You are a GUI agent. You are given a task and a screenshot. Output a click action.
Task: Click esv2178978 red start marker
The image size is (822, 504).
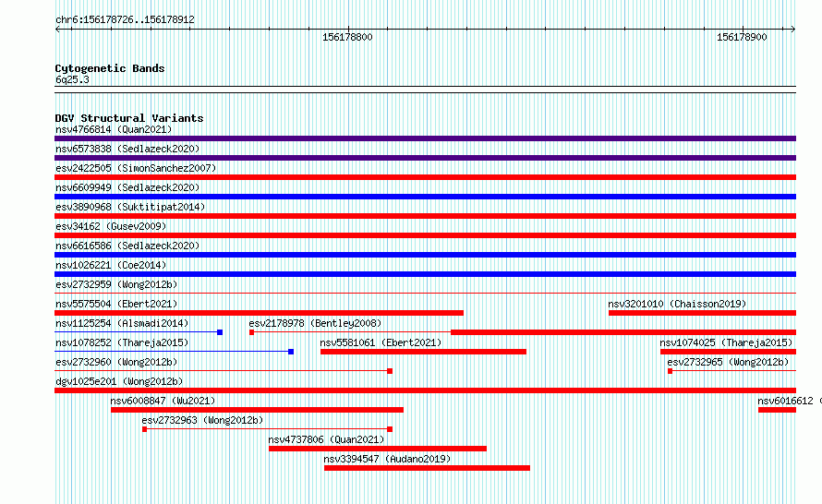tap(251, 332)
